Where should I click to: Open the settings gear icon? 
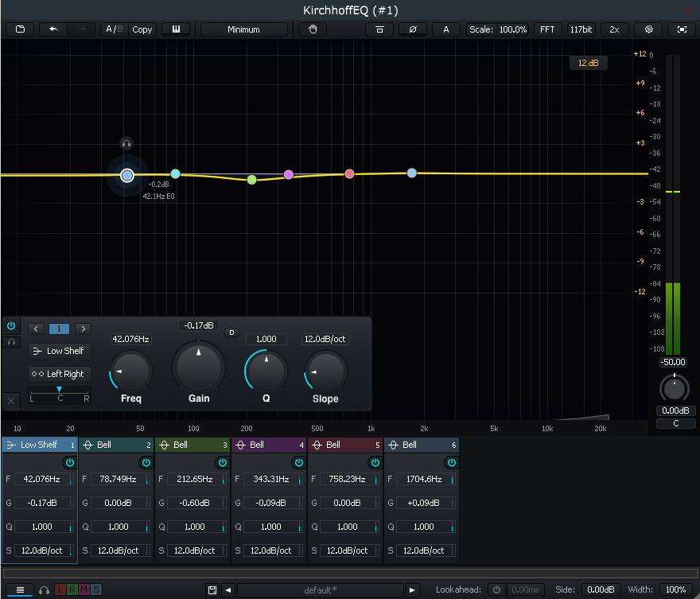[x=648, y=29]
